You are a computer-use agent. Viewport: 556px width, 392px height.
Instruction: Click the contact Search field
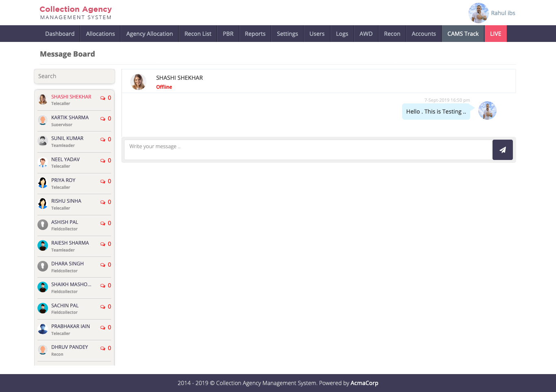pos(74,76)
